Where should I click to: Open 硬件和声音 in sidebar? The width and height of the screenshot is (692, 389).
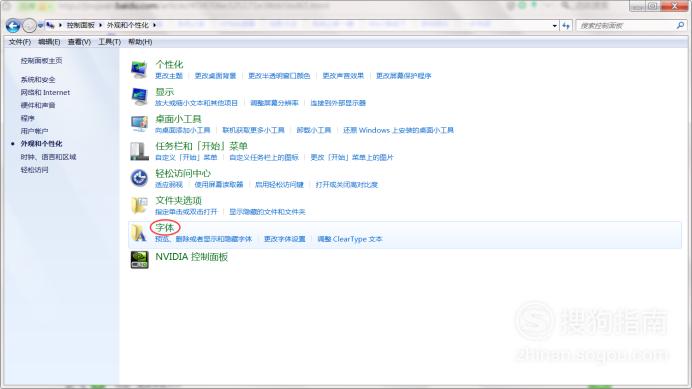pos(38,105)
